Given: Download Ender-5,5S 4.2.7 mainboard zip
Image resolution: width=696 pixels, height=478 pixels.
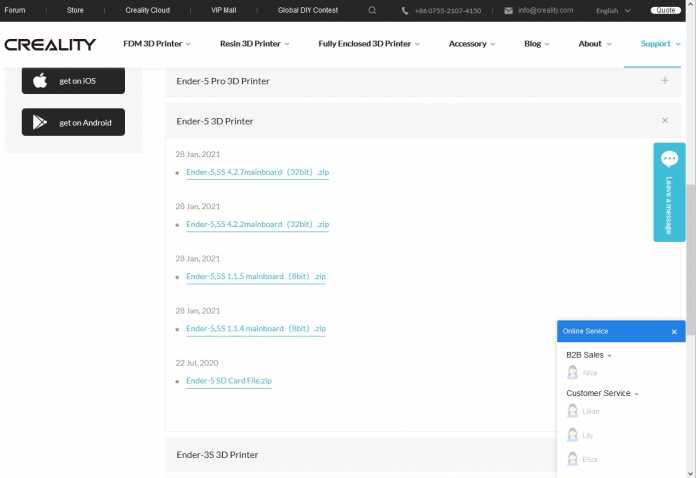Looking at the screenshot, I should (x=257, y=172).
